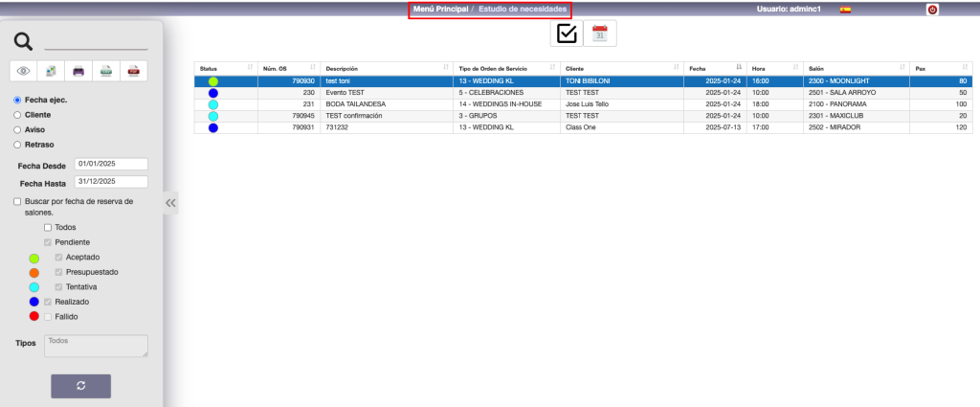This screenshot has height=407, width=980.
Task: Check the Todos status checkbox
Action: click(x=47, y=227)
